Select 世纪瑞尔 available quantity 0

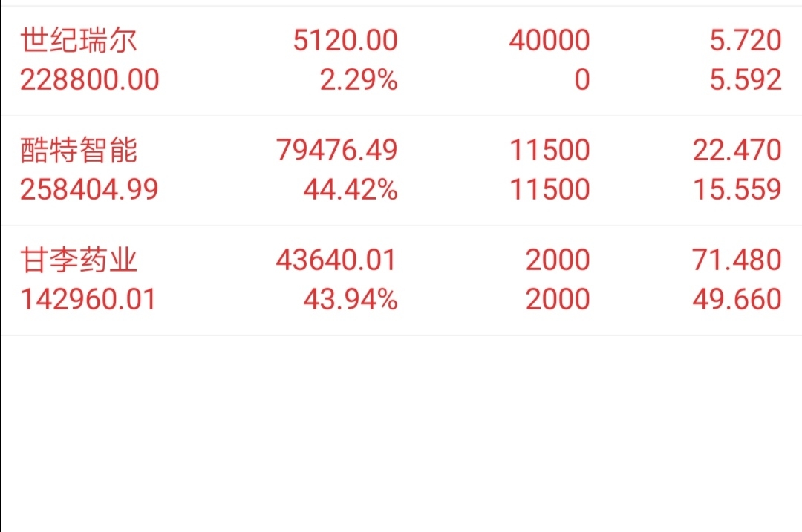[582, 80]
